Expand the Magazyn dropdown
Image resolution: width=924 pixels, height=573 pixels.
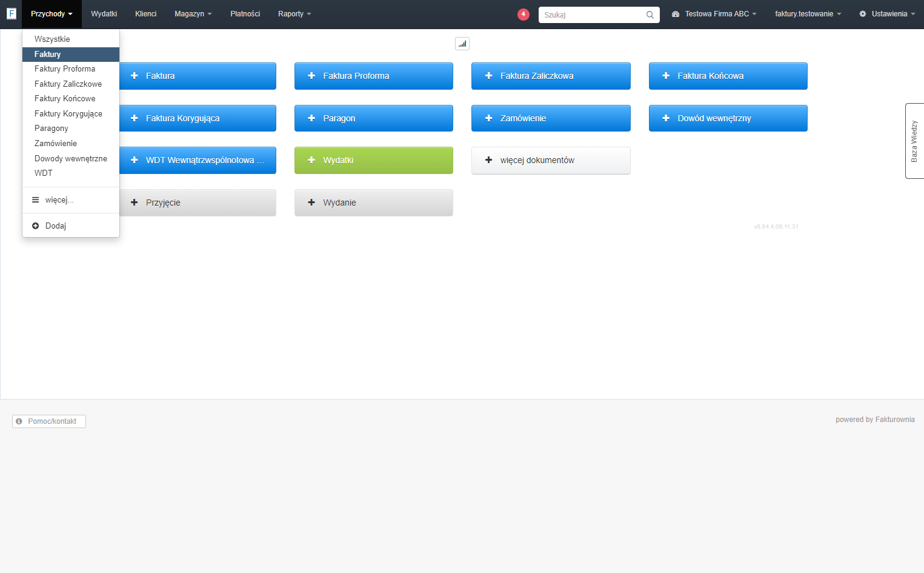(193, 14)
